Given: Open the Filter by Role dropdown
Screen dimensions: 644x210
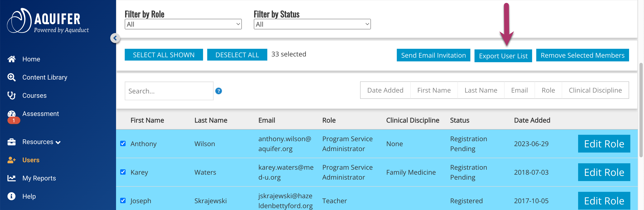Looking at the screenshot, I should 183,24.
